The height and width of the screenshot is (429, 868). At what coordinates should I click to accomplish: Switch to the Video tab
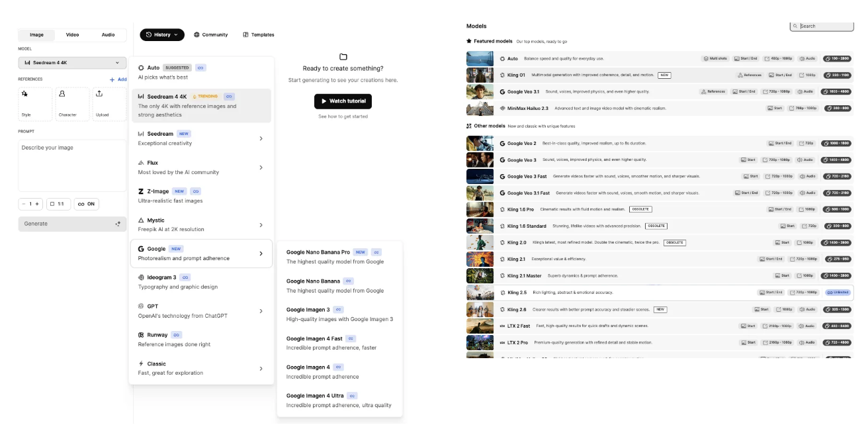(72, 34)
